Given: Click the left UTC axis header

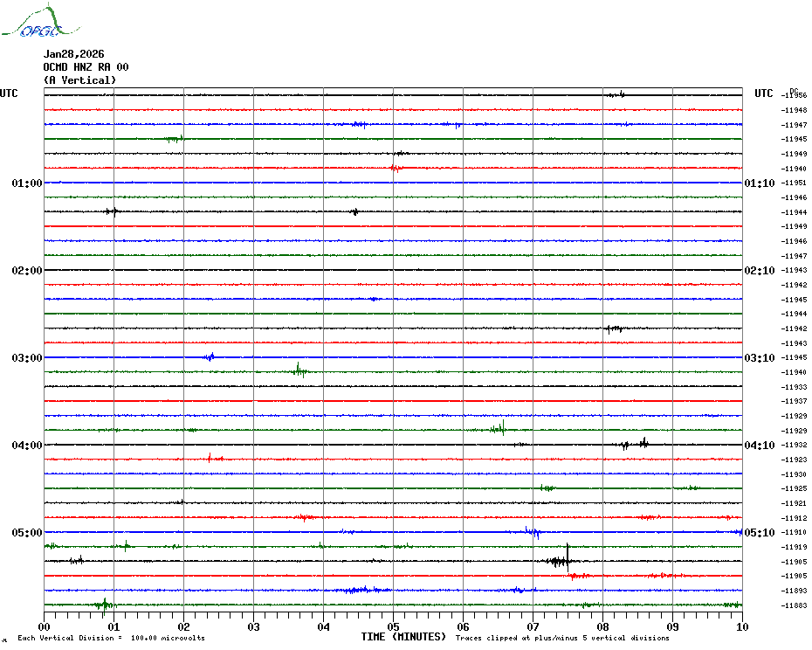Looking at the screenshot, I should tap(9, 93).
